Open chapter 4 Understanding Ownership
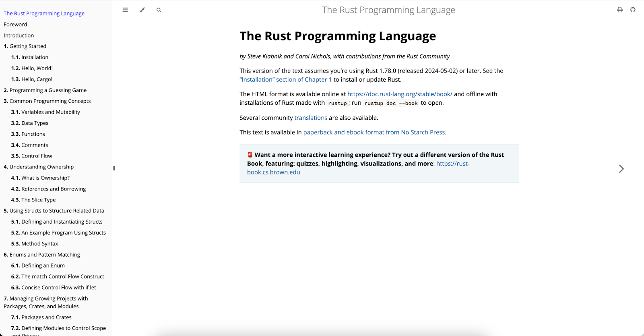This screenshot has height=336, width=644. pos(39,167)
